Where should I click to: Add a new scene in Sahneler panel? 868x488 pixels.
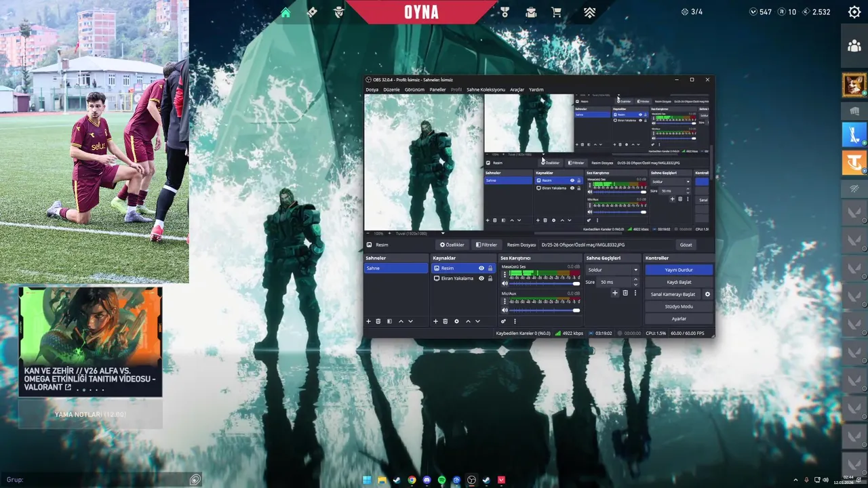(x=368, y=321)
